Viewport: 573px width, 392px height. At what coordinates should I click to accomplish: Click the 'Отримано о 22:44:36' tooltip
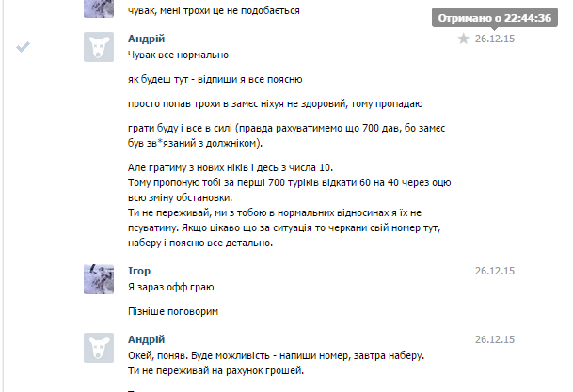coord(495,18)
